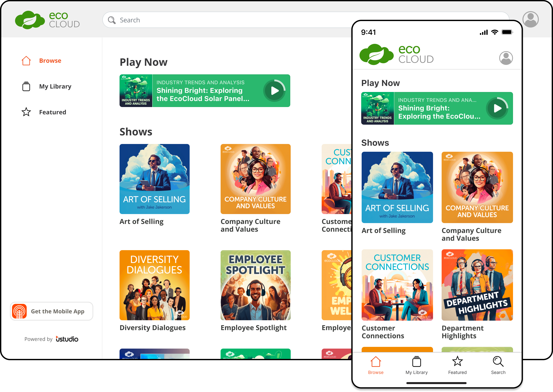The image size is (553, 392).
Task: Click the mobile Play Now heading
Action: 380,83
